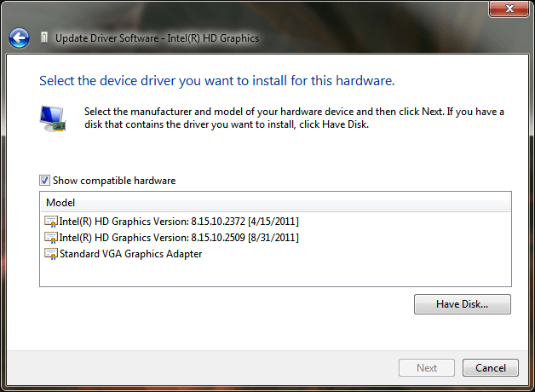This screenshot has width=535, height=392.
Task: Close the Update Driver Software window
Action: (509, 9)
